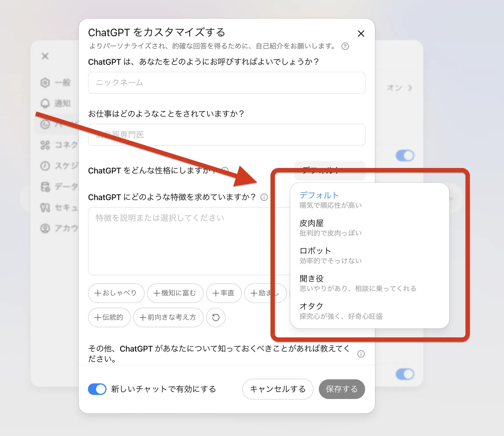Image resolution: width=504 pixels, height=436 pixels.
Task: Click the help icon beside the subtitle
Action: coord(345,46)
